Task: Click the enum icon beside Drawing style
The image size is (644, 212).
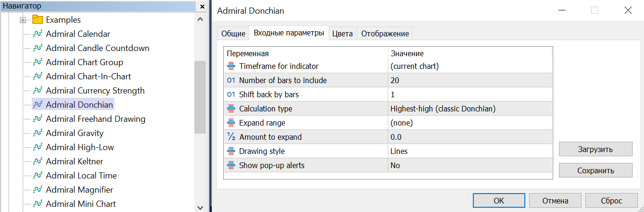Action: [231, 151]
